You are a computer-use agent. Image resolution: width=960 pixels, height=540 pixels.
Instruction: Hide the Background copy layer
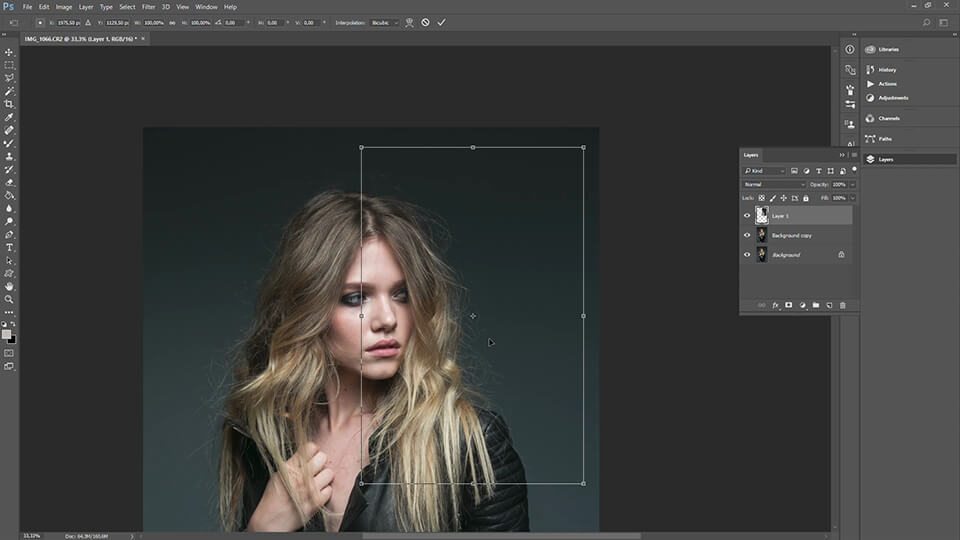747,235
